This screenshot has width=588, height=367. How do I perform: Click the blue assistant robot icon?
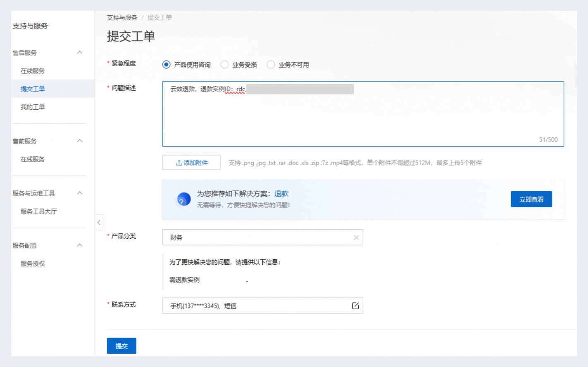(184, 199)
